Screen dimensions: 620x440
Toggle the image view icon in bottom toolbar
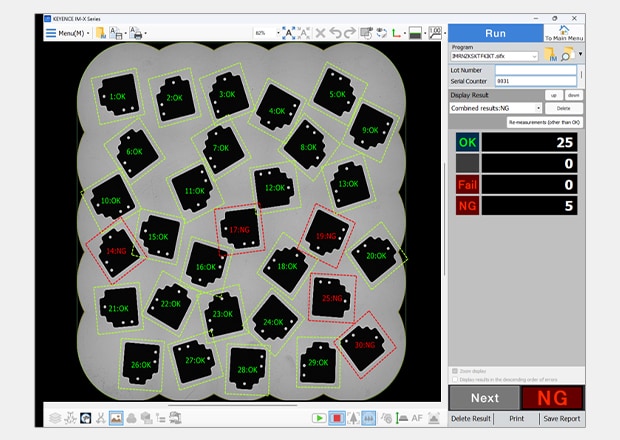[116, 418]
